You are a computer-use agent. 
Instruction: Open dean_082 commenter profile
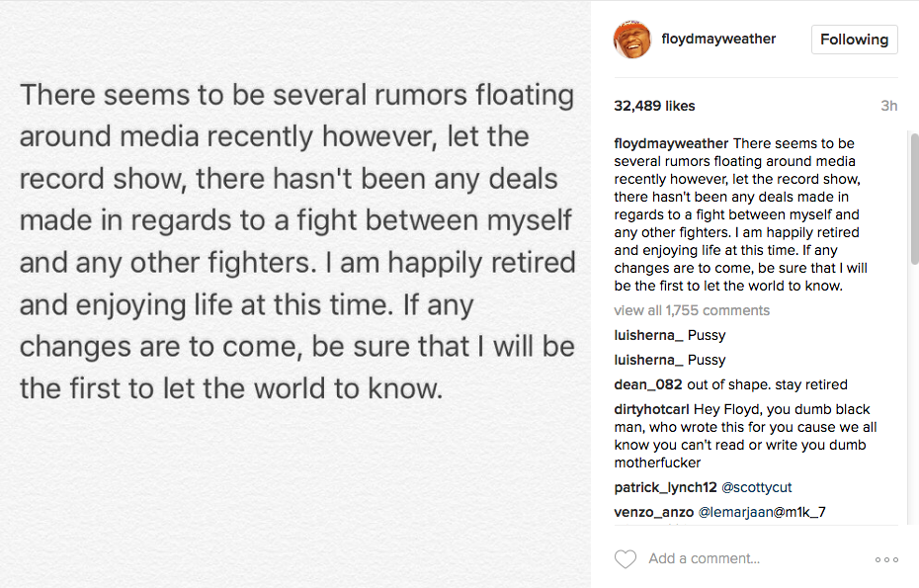(644, 384)
